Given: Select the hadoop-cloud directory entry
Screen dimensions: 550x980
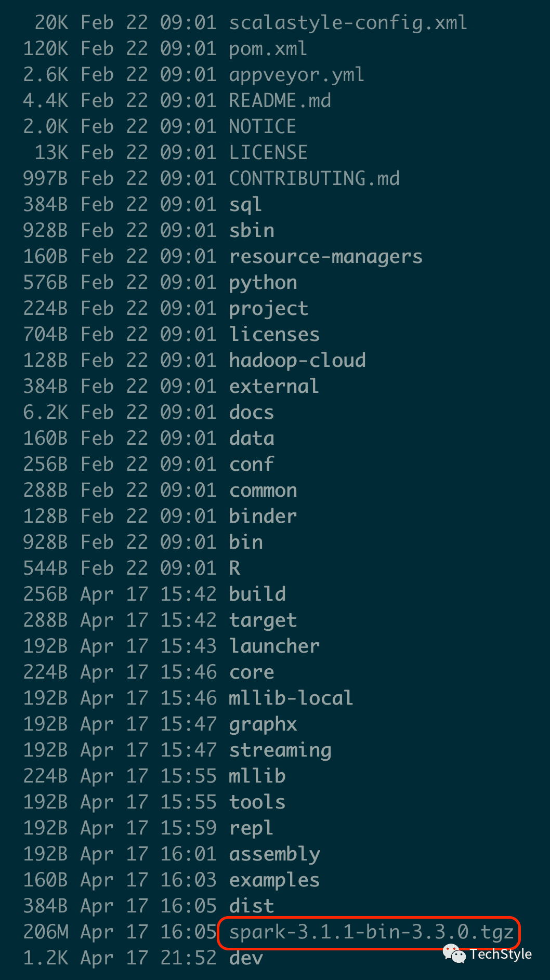Looking at the screenshot, I should tap(297, 361).
